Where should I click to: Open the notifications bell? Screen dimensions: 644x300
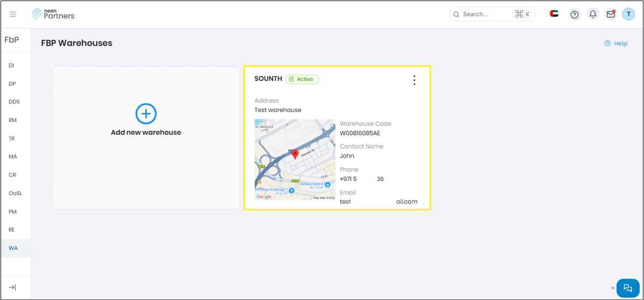pyautogui.click(x=593, y=15)
